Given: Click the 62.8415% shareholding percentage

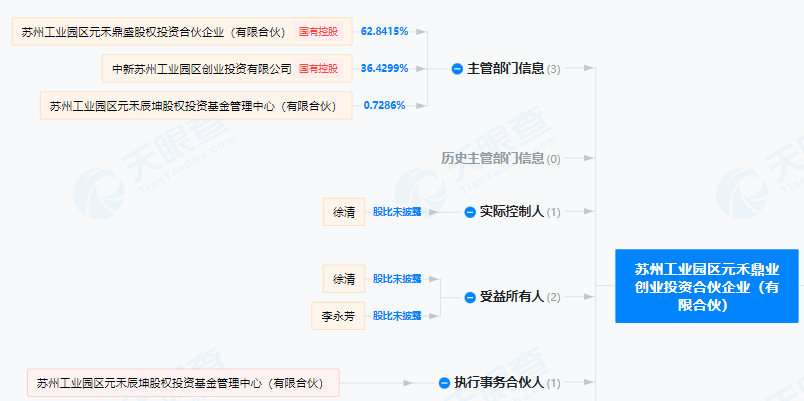Looking at the screenshot, I should click(385, 32).
